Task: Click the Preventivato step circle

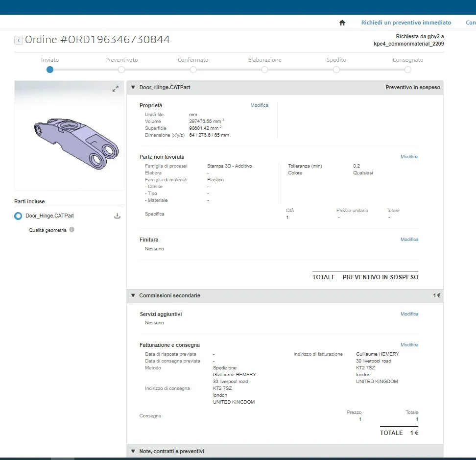Action: 121,70
